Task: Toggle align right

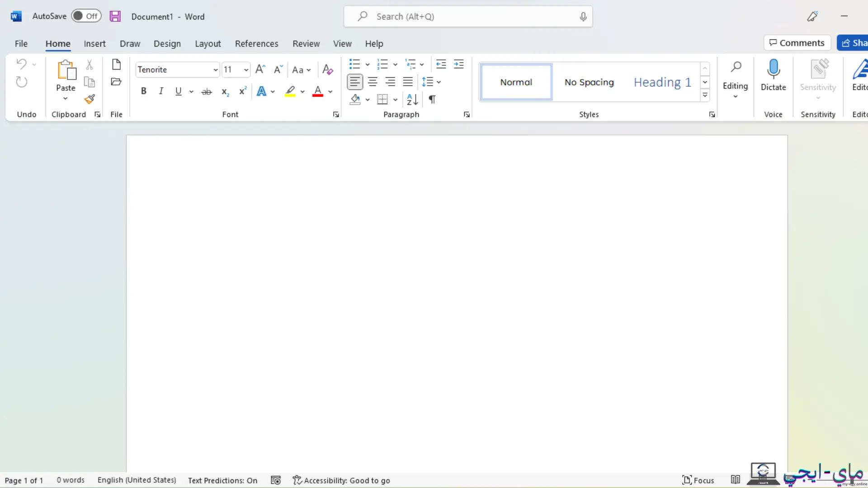Action: point(390,82)
